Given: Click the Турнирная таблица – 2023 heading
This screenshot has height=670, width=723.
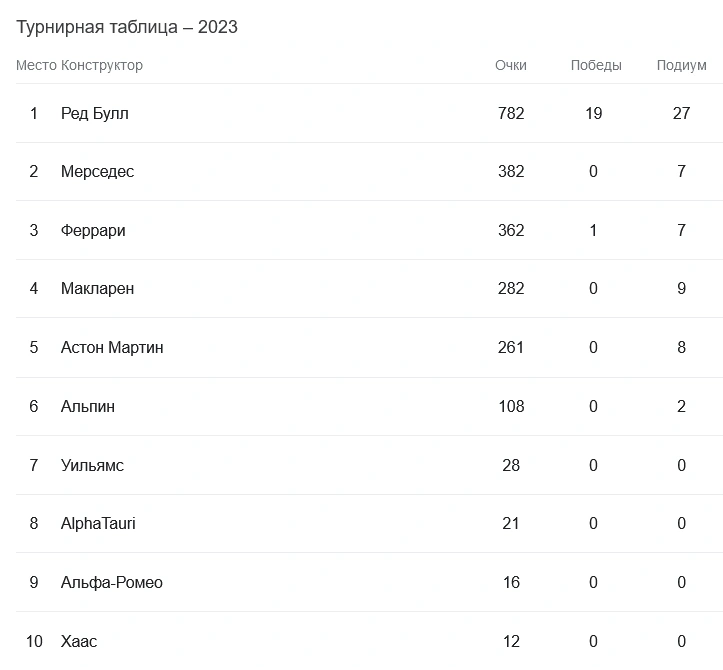Looking at the screenshot, I should click(127, 27).
